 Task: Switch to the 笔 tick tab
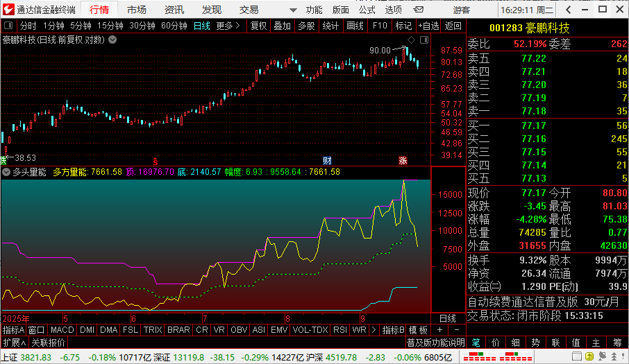pyautogui.click(x=476, y=343)
